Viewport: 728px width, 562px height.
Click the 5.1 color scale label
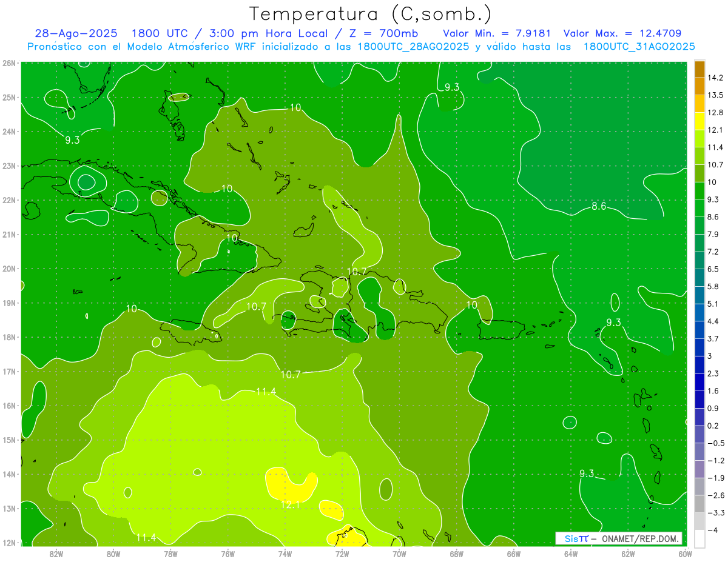(x=713, y=304)
